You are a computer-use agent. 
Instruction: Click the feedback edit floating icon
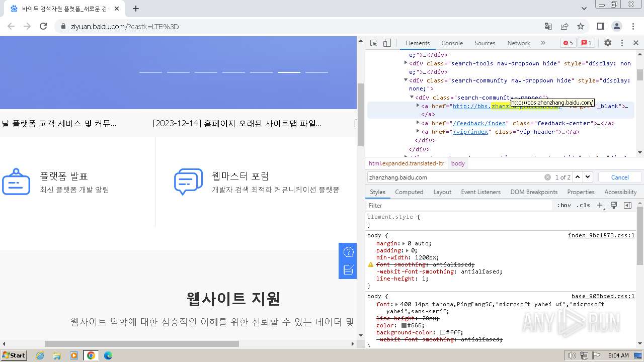[348, 270]
